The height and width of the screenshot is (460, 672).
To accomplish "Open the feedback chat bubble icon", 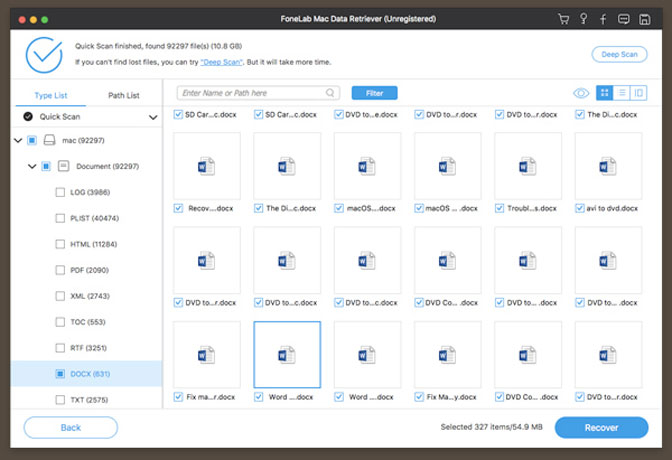I will pyautogui.click(x=624, y=19).
